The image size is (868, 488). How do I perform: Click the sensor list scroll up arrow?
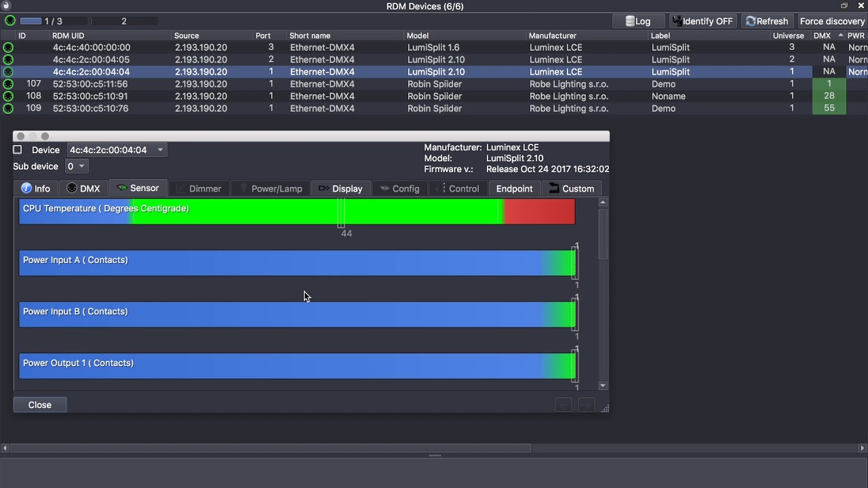click(602, 203)
